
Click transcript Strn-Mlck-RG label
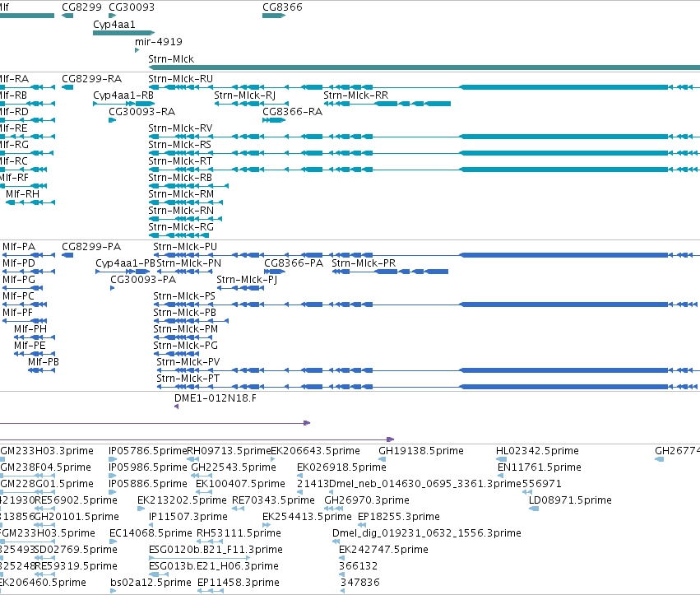click(x=181, y=227)
